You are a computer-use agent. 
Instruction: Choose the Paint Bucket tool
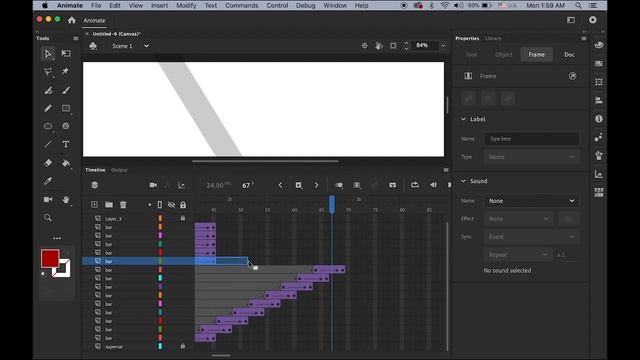click(66, 163)
